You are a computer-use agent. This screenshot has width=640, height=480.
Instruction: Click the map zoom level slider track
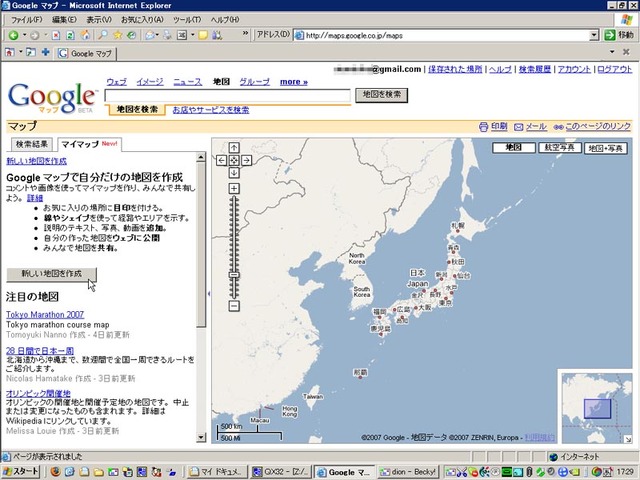coord(234,247)
